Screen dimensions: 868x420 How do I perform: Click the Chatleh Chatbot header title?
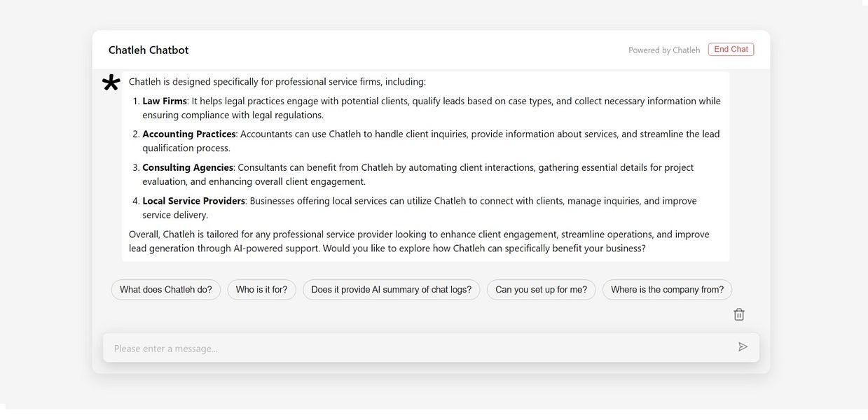pos(149,50)
